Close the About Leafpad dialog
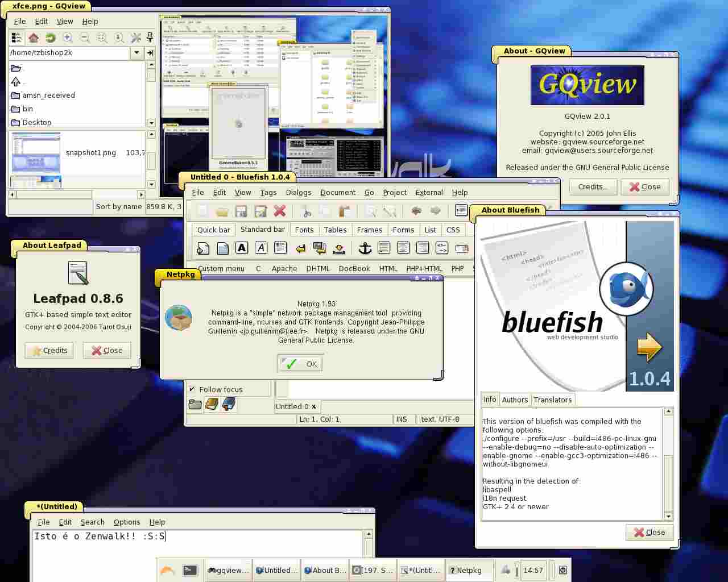 (x=107, y=351)
